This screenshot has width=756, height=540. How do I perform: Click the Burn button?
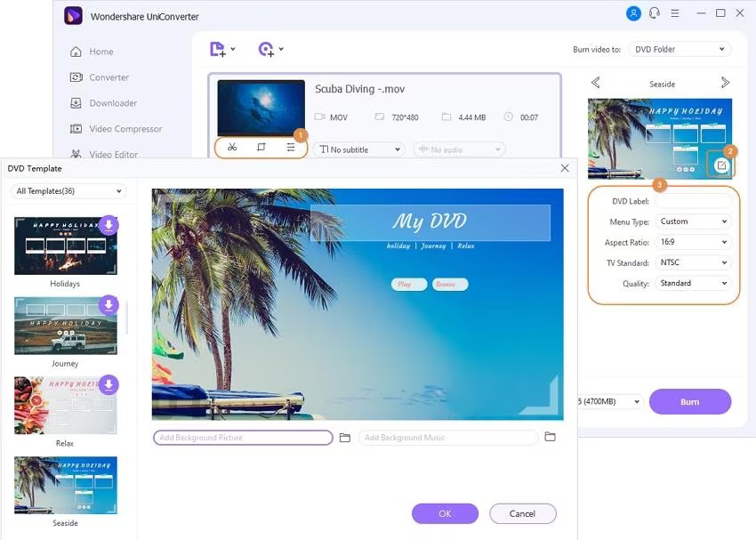(x=690, y=401)
